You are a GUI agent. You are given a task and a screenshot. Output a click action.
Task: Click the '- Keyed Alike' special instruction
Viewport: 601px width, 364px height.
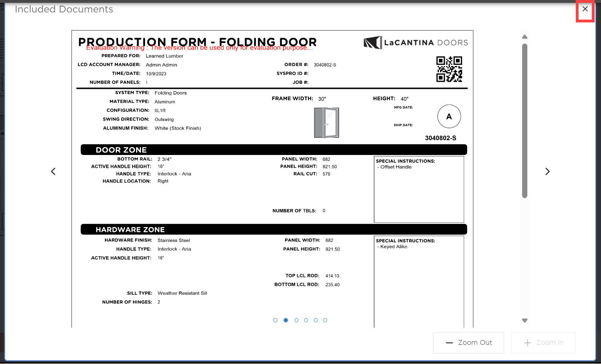(392, 247)
